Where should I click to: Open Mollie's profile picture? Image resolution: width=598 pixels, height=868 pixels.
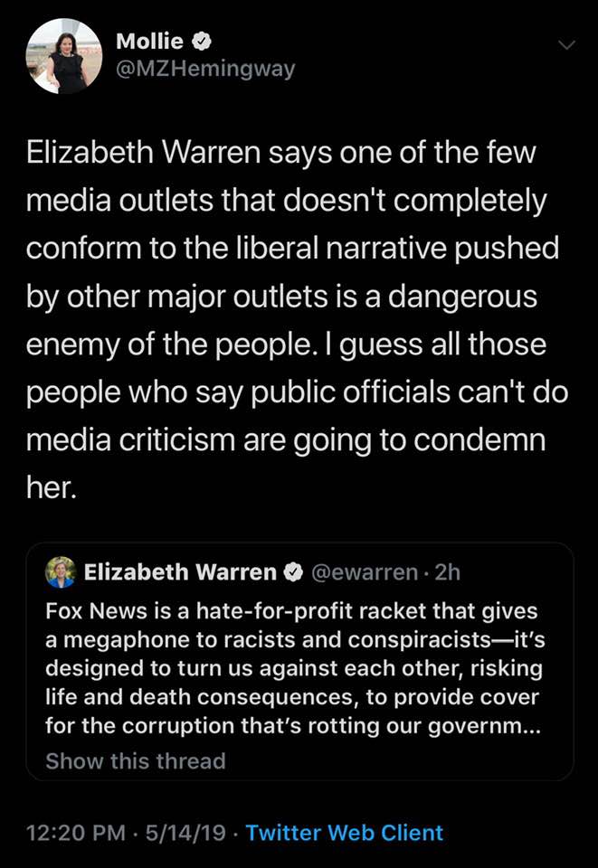(63, 56)
